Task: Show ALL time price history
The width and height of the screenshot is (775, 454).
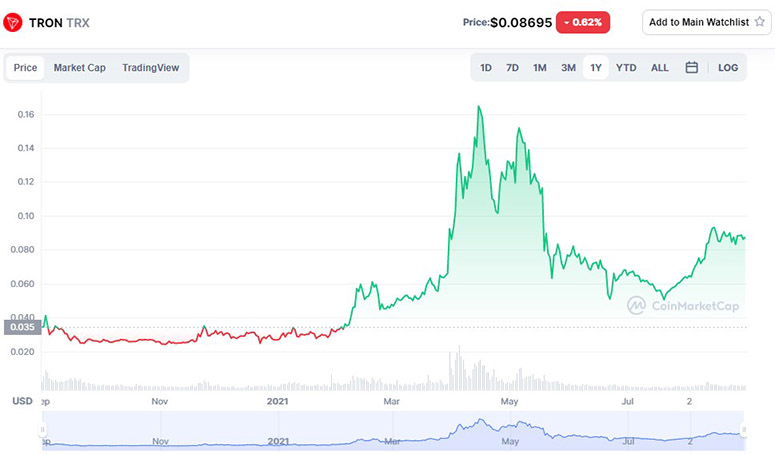Action: [659, 68]
